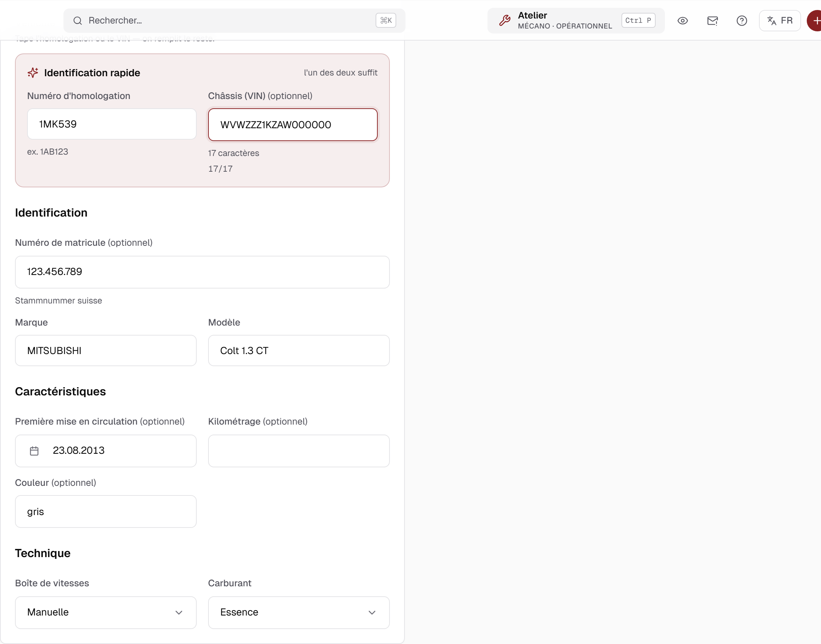This screenshot has width=821, height=644.
Task: Click the Numéro de matricule field
Action: [x=202, y=272]
